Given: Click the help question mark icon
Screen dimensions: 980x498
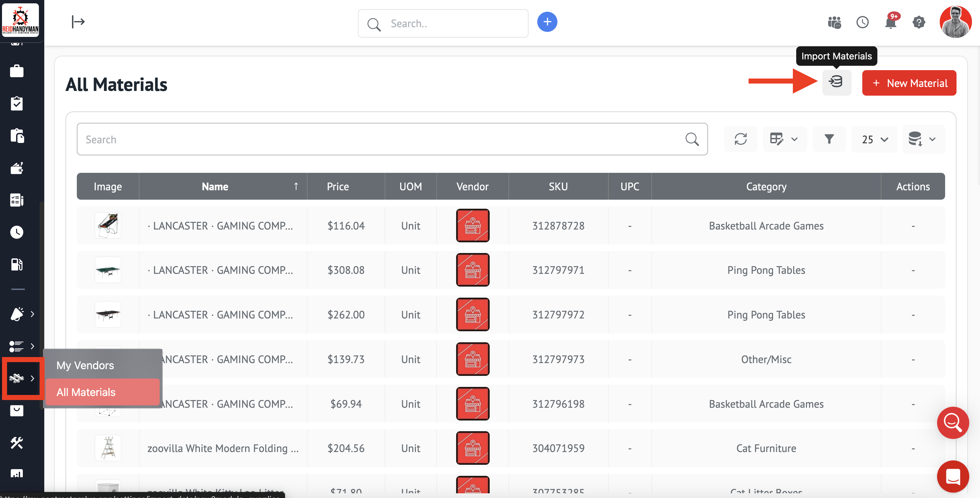Looking at the screenshot, I should (919, 22).
